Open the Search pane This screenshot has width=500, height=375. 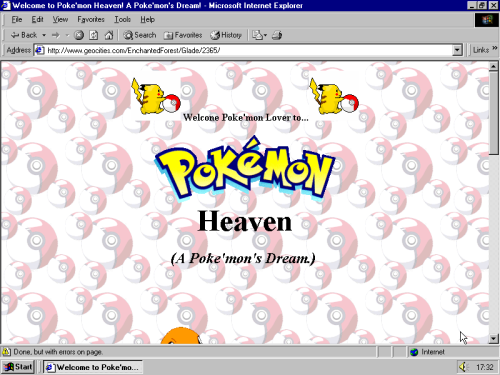coord(139,35)
